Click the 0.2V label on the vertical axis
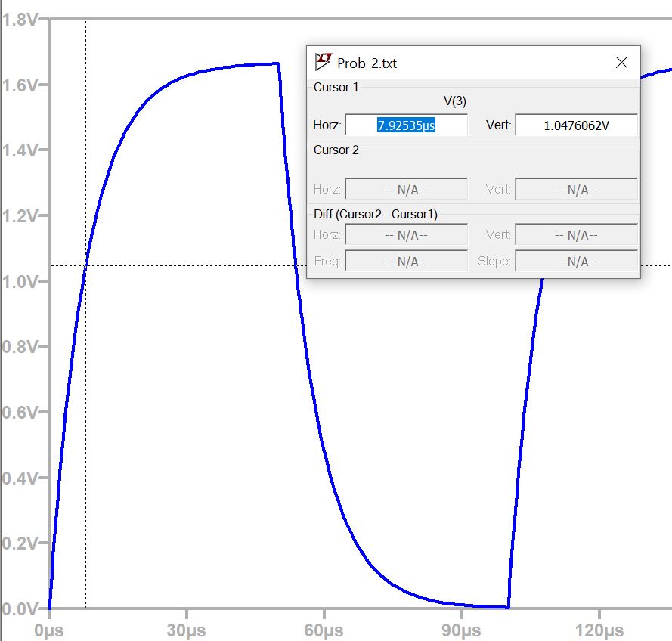Image resolution: width=672 pixels, height=641 pixels. click(x=20, y=543)
